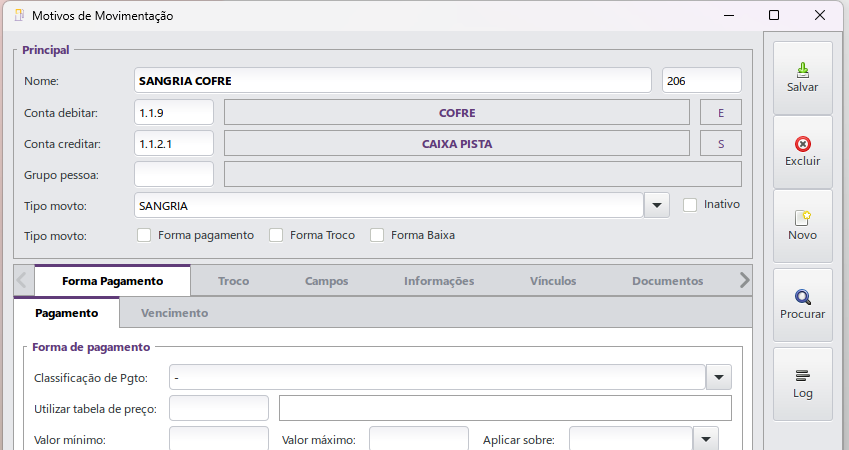Tick the Forma Troco checkbox

coord(276,236)
